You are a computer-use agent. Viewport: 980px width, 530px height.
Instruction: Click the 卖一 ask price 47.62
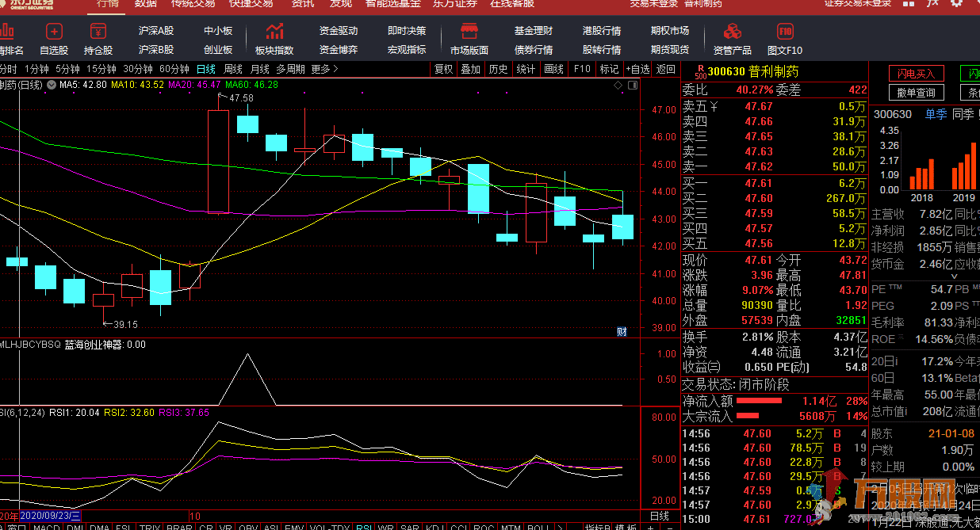pyautogui.click(x=759, y=166)
